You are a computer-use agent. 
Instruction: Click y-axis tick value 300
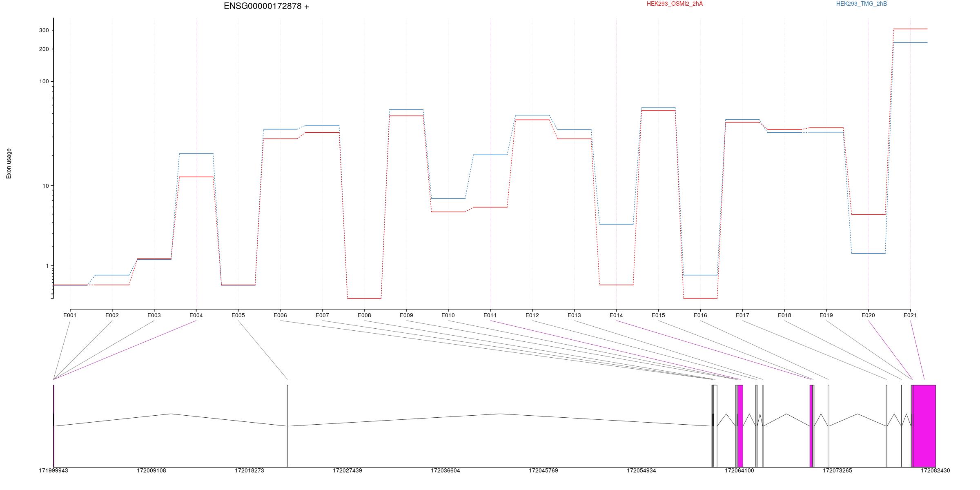tap(44, 30)
